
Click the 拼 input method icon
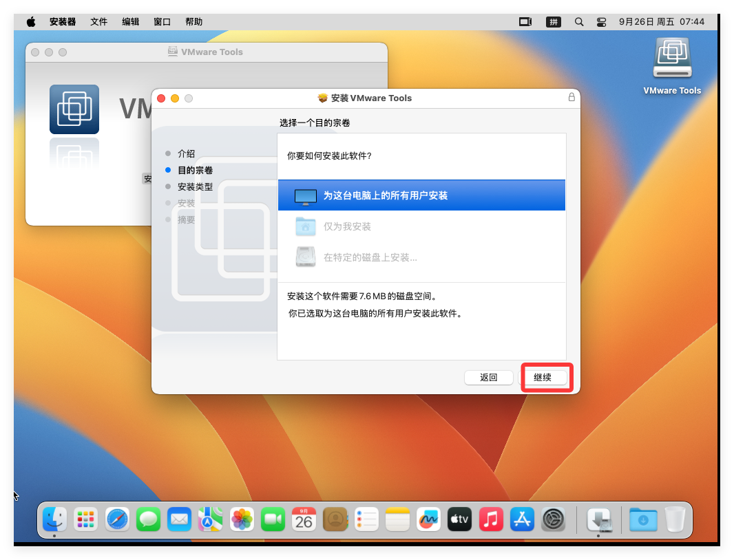554,21
